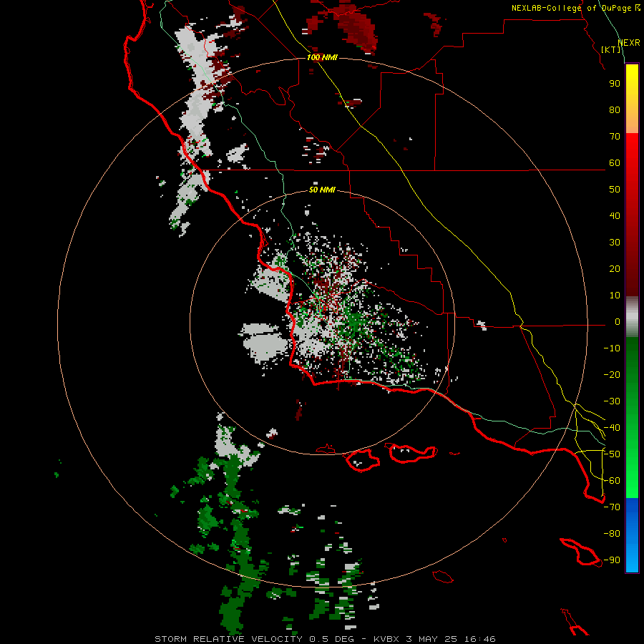Click the positive "30" scale value
This screenshot has height=644, width=644.
[x=615, y=243]
